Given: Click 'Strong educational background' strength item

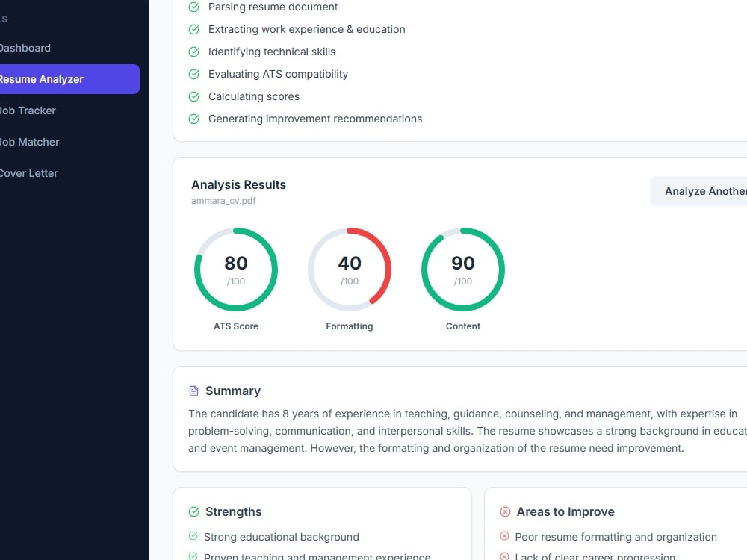Looking at the screenshot, I should click(x=282, y=537).
